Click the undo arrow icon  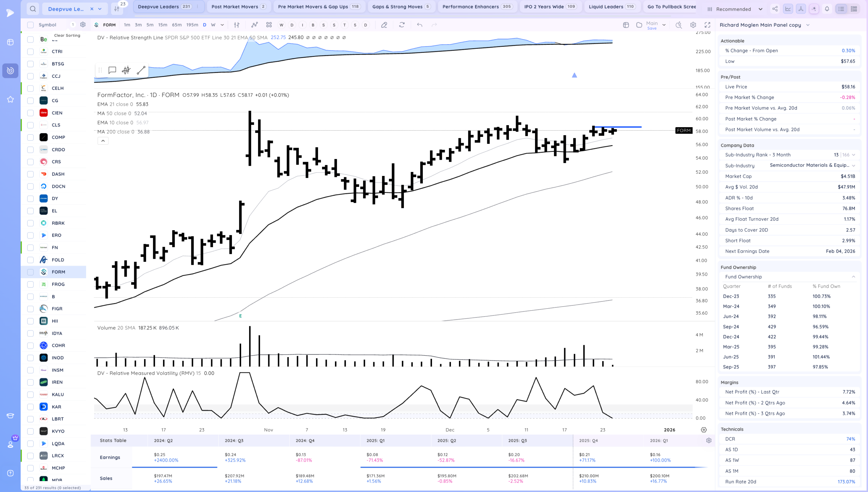[x=419, y=25]
